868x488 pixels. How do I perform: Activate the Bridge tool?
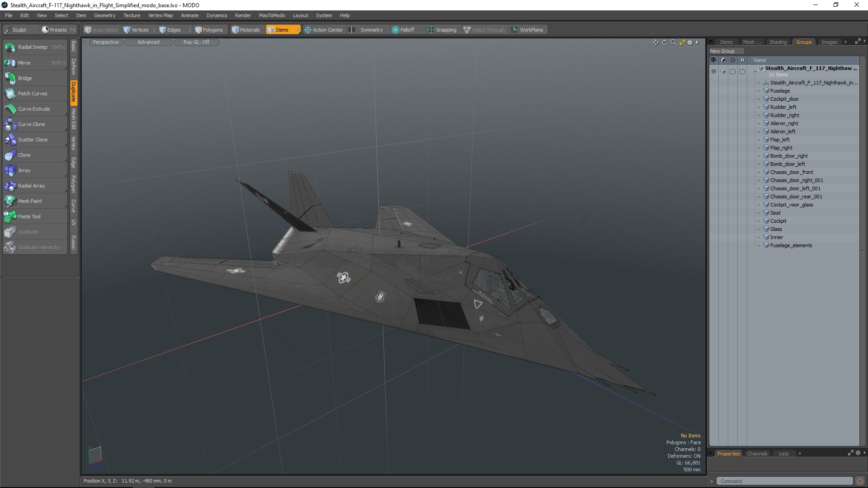25,78
